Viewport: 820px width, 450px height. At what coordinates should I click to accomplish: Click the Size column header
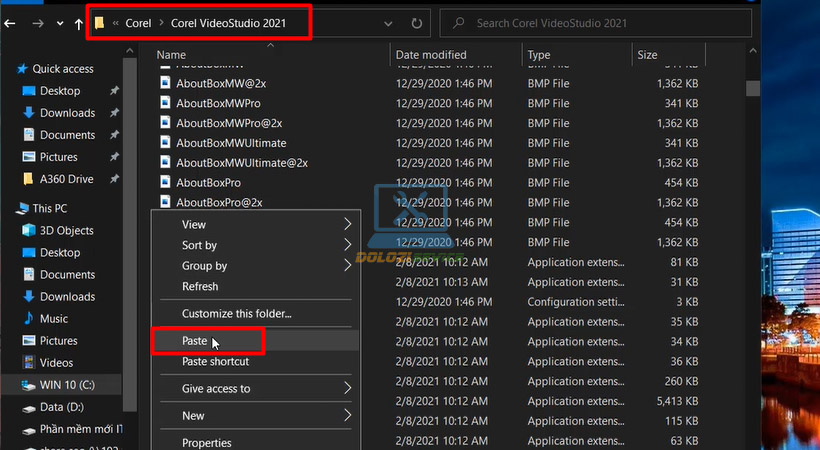pyautogui.click(x=647, y=55)
